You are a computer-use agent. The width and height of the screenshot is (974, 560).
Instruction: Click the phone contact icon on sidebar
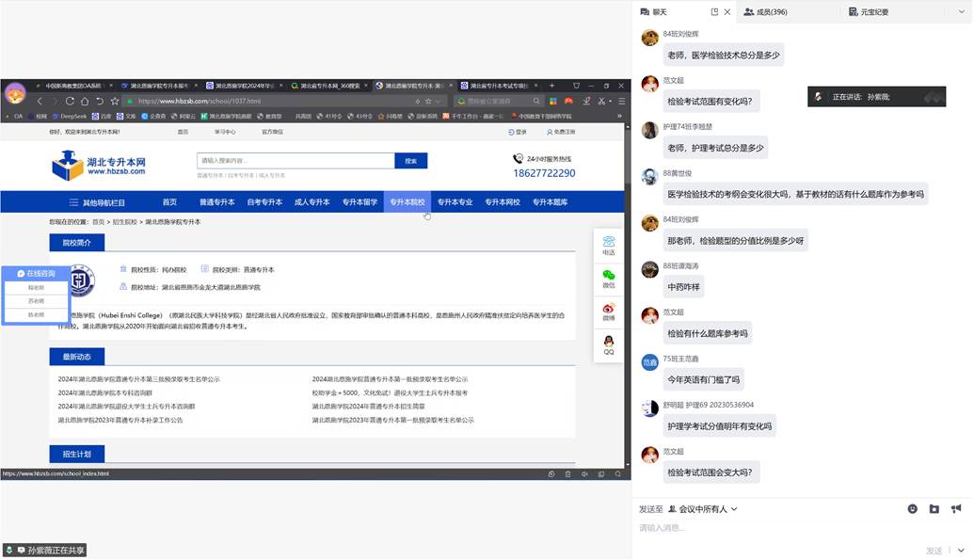(x=608, y=245)
